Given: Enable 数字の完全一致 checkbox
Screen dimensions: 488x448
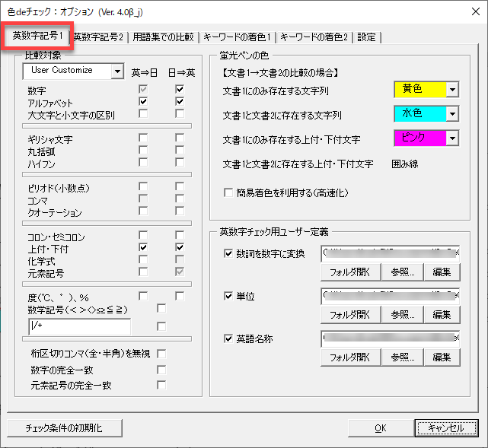Looking at the screenshot, I should click(161, 370).
